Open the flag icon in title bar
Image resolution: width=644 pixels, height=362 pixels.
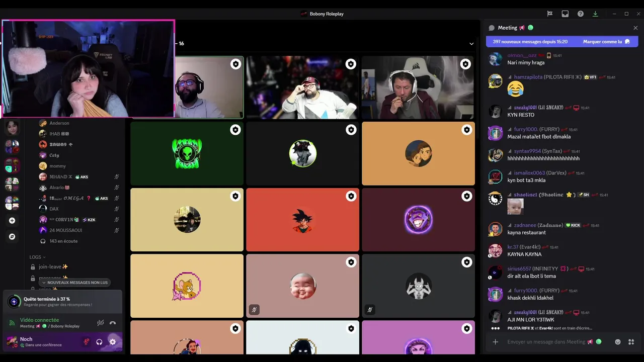click(550, 14)
